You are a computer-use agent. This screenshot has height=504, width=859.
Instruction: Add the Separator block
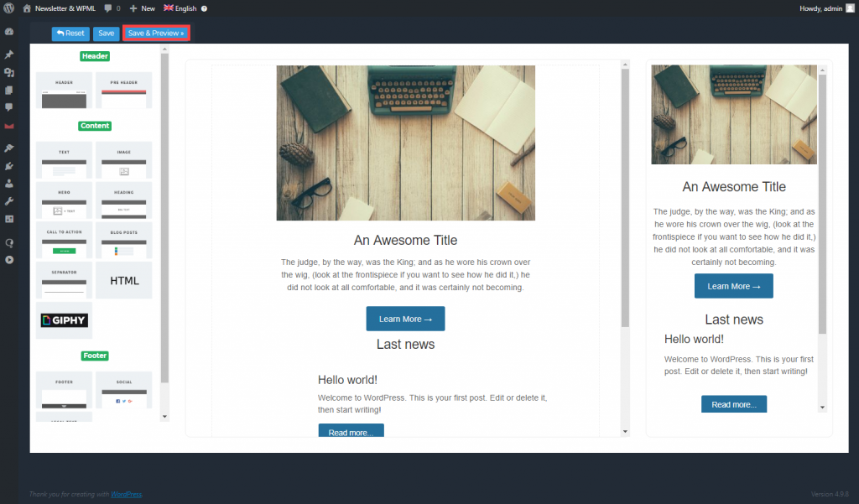click(x=64, y=280)
